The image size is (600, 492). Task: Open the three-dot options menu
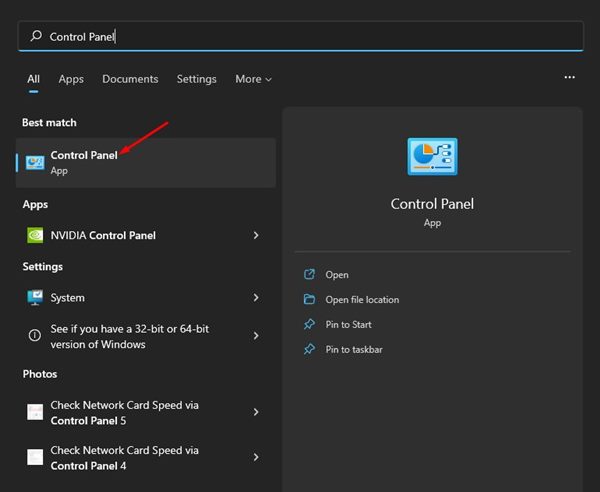569,77
